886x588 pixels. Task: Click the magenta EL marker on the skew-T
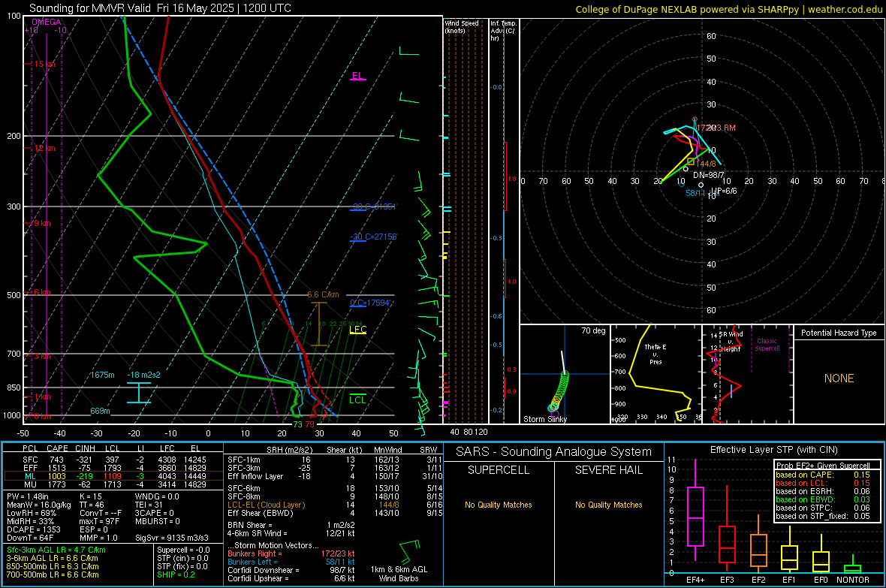click(357, 76)
